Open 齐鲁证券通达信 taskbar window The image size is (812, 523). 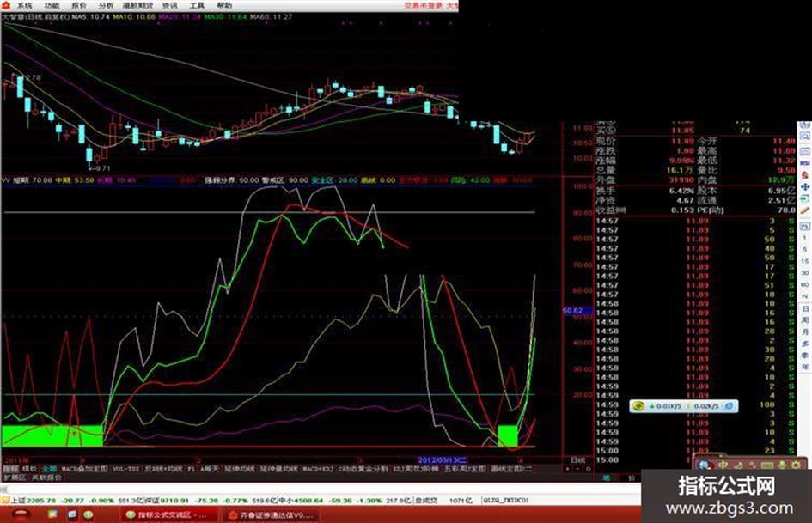point(271,515)
